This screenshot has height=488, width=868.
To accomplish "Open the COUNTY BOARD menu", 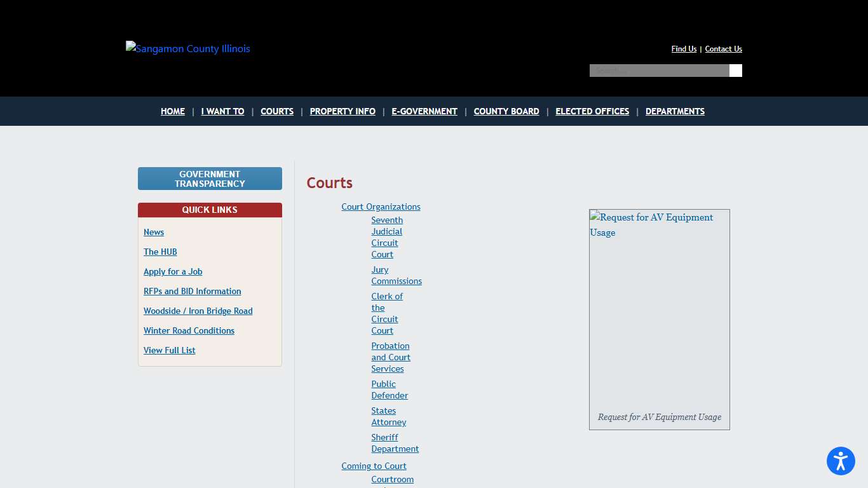I will [506, 111].
